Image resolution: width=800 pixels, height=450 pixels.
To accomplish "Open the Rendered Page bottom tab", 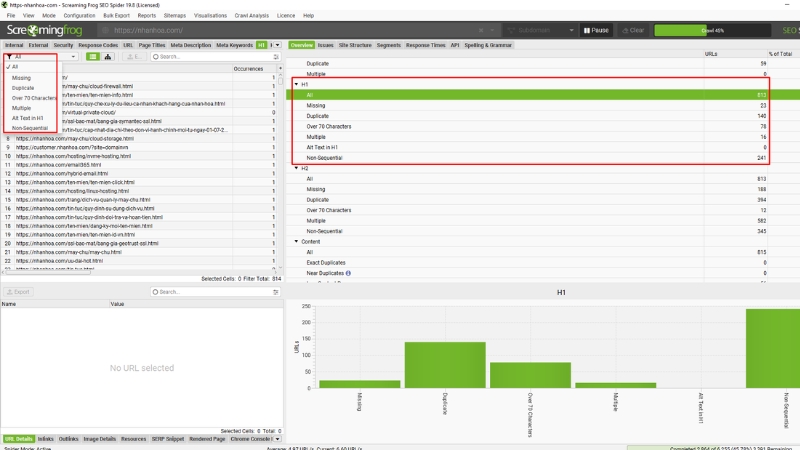I will pyautogui.click(x=207, y=439).
